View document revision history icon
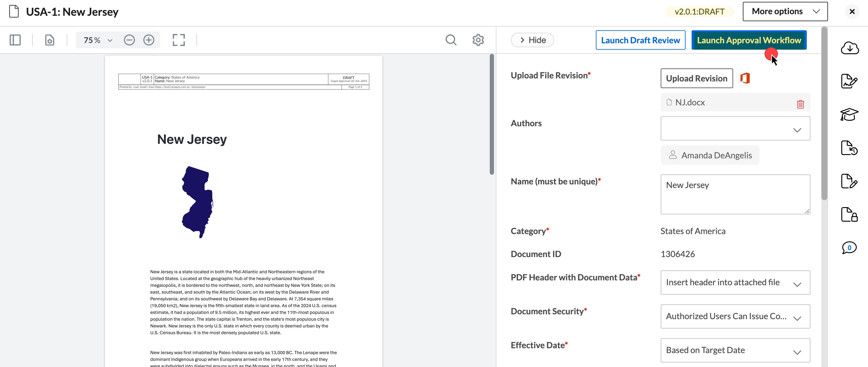This screenshot has width=868, height=367. [x=849, y=148]
